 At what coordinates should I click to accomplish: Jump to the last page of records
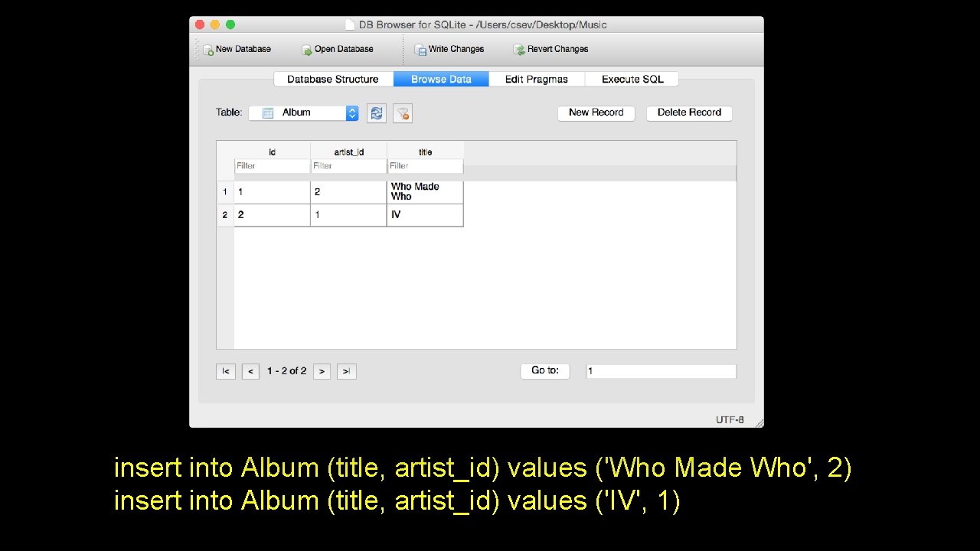point(347,371)
